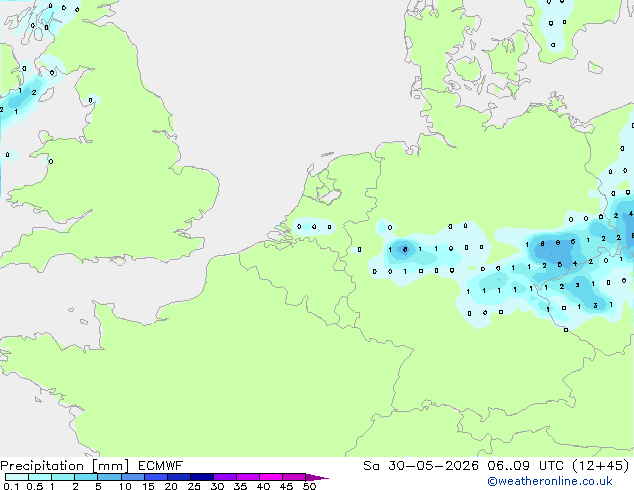Click the '35' legend scale label

[x=240, y=486]
